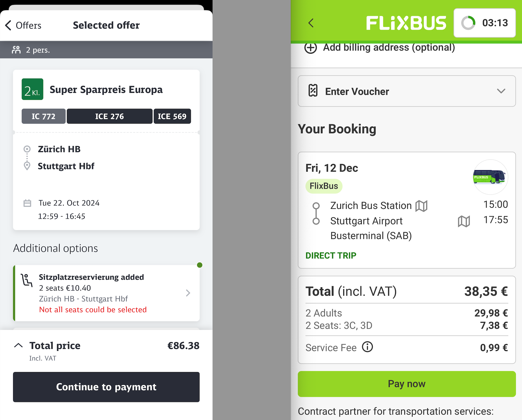The width and height of the screenshot is (522, 420).
Task: Expand the Enter Voucher section
Action: [x=501, y=91]
